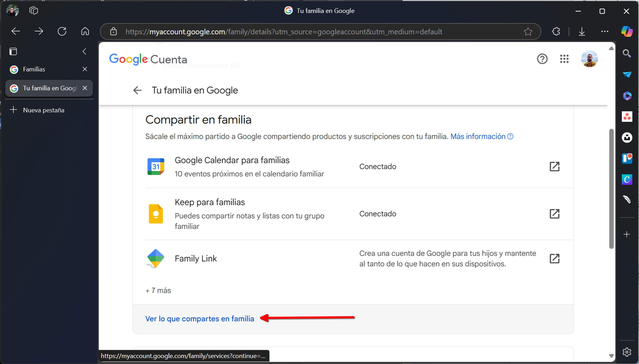Open the white round sidebar app
The height and width of the screenshot is (364, 639).
pos(627,138)
